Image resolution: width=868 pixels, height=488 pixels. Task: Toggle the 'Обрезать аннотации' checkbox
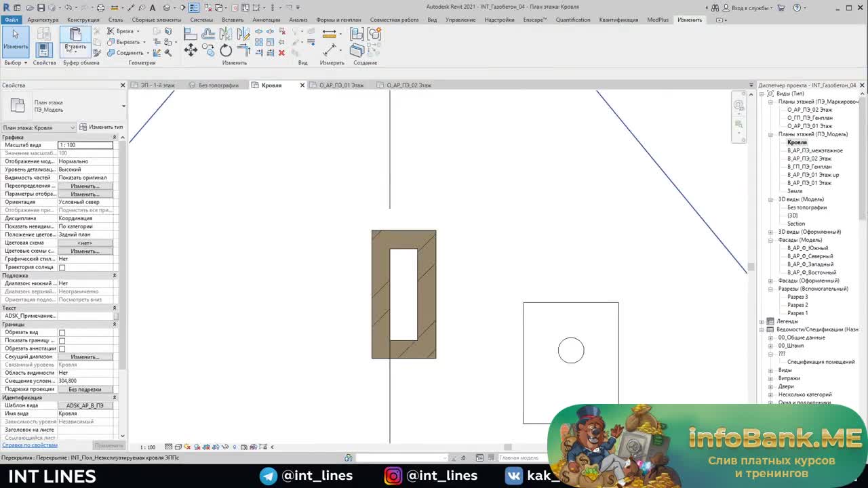[x=62, y=349]
